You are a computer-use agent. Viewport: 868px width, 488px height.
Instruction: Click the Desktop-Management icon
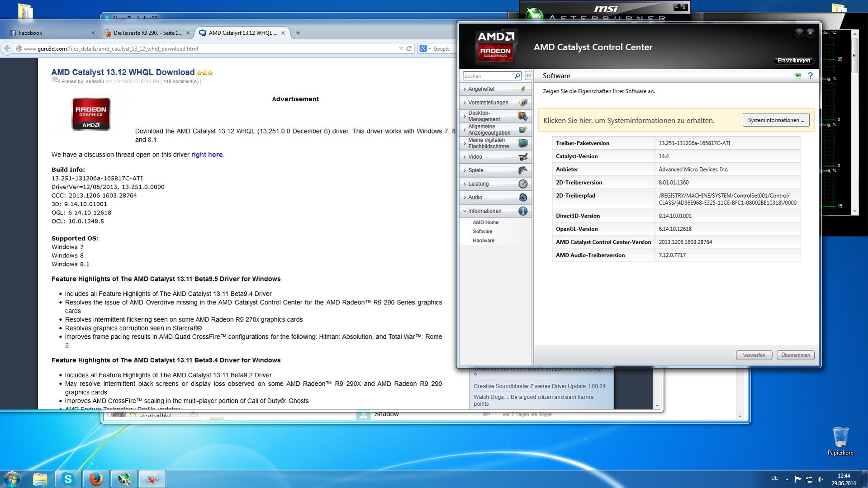point(523,116)
